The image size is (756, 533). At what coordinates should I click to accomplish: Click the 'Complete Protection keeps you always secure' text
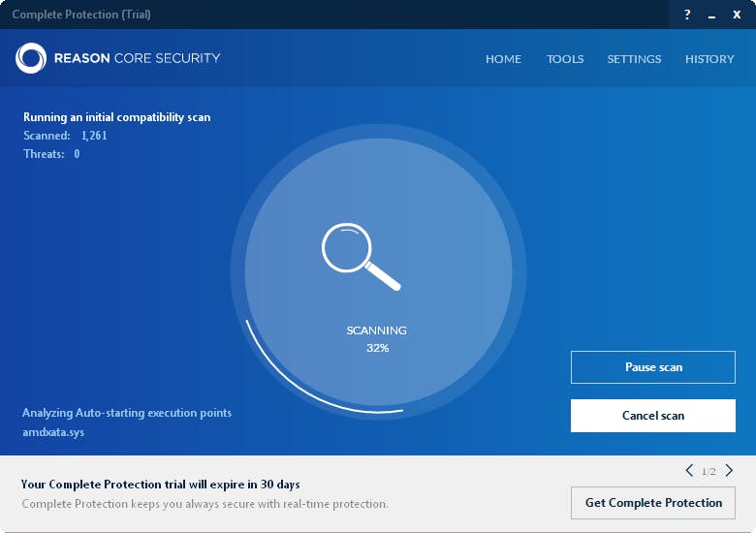pos(205,504)
